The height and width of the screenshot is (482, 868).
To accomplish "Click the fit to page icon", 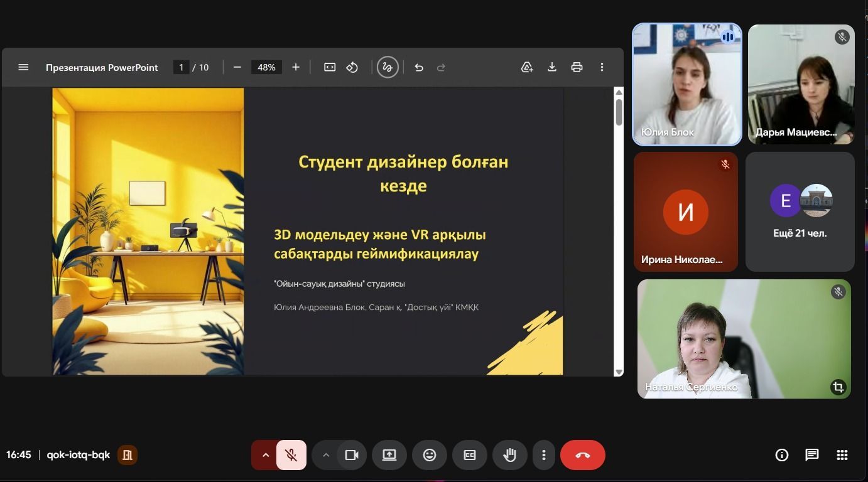I will pos(330,67).
